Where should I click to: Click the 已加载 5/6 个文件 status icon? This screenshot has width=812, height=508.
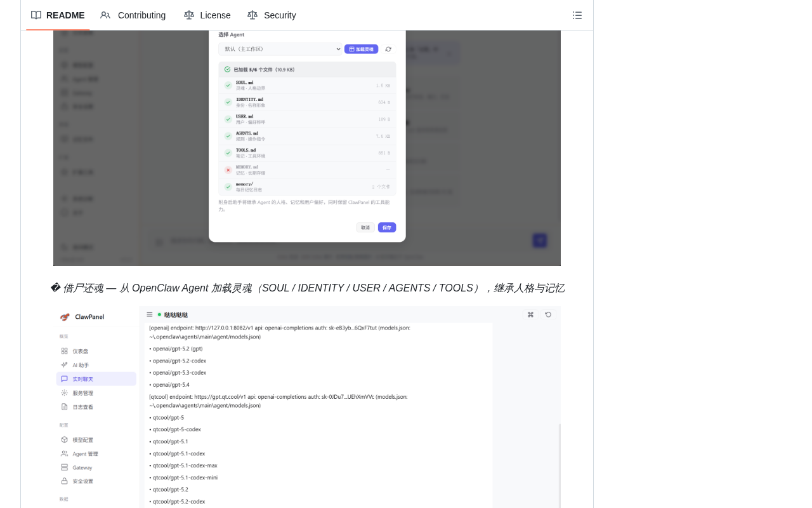(x=228, y=69)
